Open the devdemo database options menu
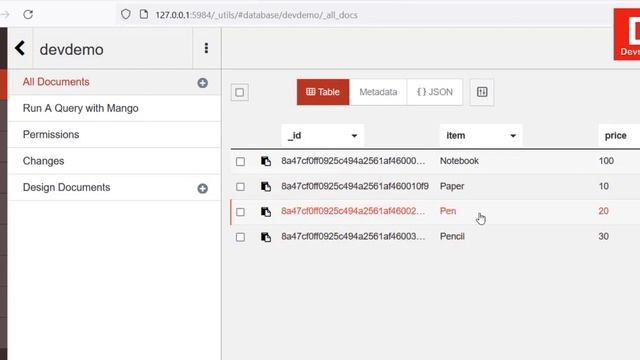Viewport: 640px width, 360px height. coord(206,48)
